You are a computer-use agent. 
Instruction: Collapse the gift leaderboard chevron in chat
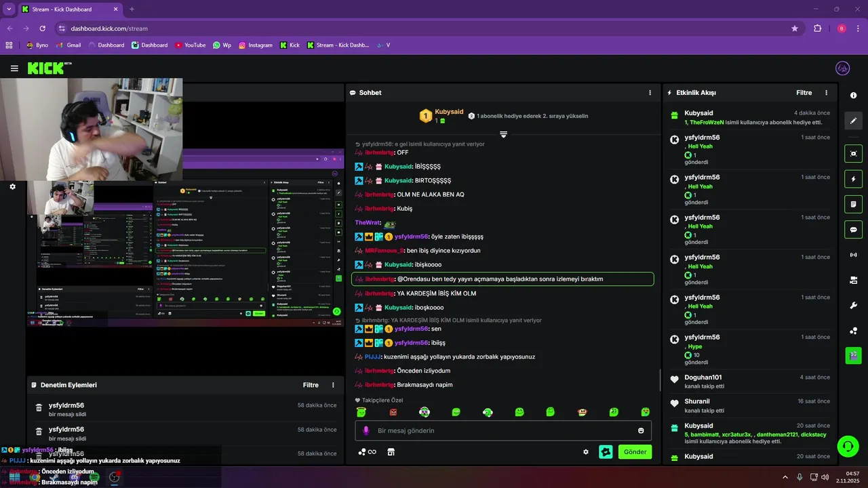503,135
